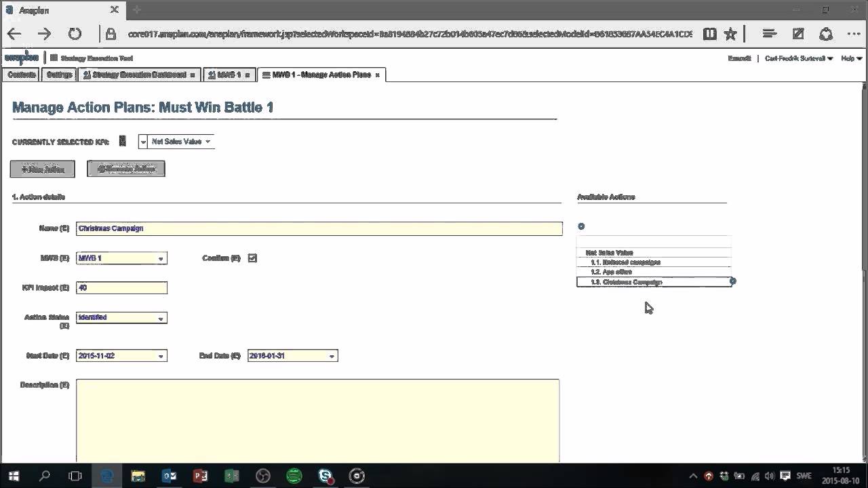This screenshot has height=488, width=868.
Task: Click the browser address bar
Action: [410, 34]
